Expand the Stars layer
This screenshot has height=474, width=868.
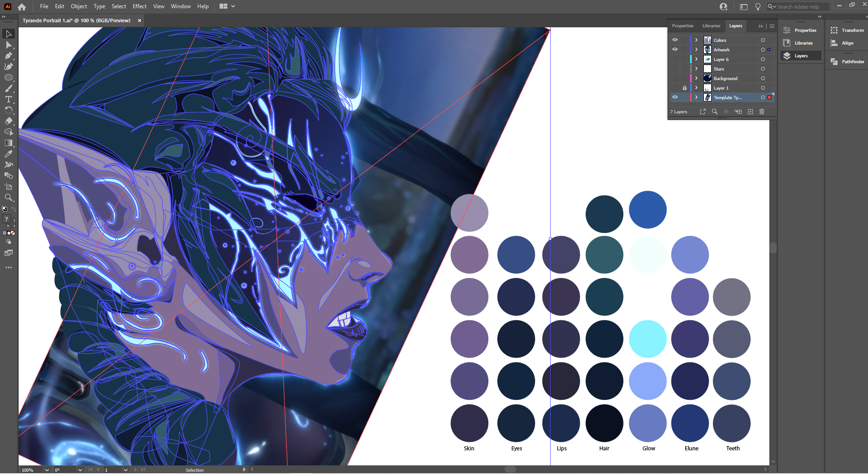coord(696,69)
